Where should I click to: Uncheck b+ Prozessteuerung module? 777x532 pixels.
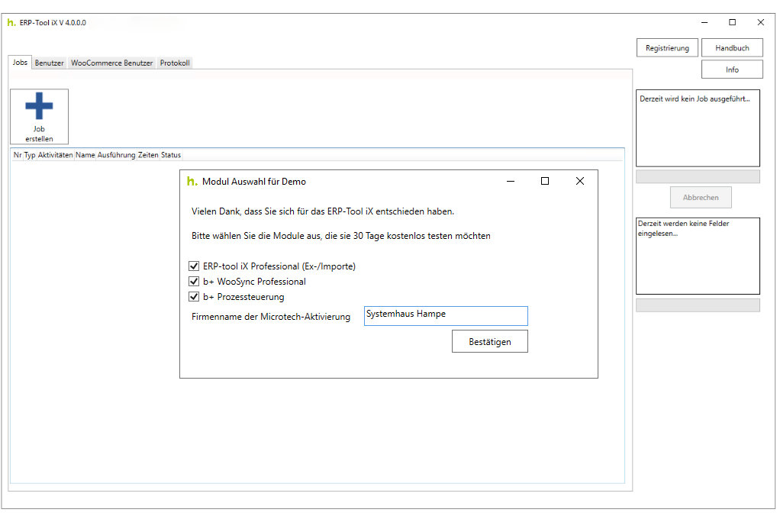(x=194, y=297)
